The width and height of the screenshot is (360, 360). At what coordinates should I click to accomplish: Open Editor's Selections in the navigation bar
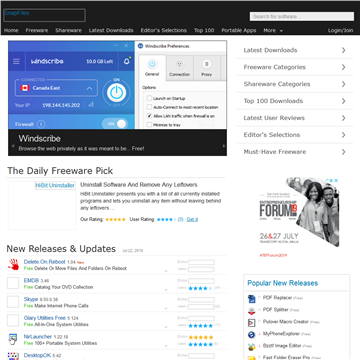point(164,30)
